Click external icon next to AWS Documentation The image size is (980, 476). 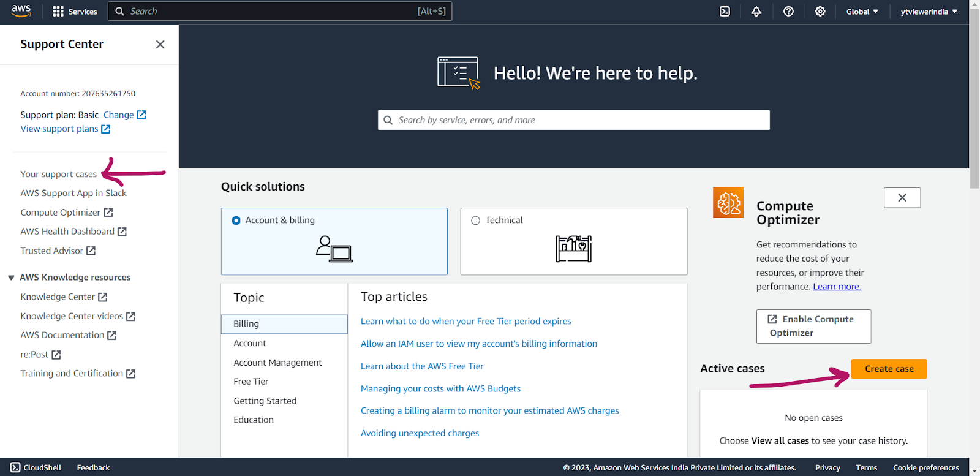tap(111, 335)
